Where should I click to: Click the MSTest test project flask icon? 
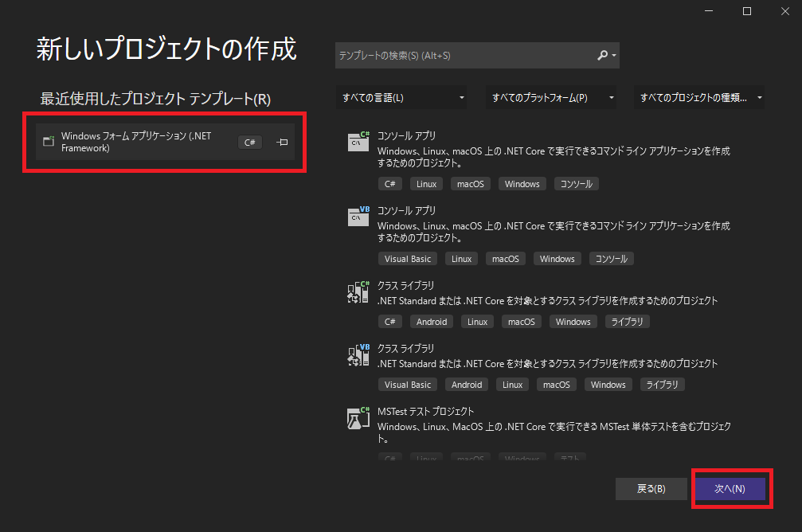tap(358, 417)
